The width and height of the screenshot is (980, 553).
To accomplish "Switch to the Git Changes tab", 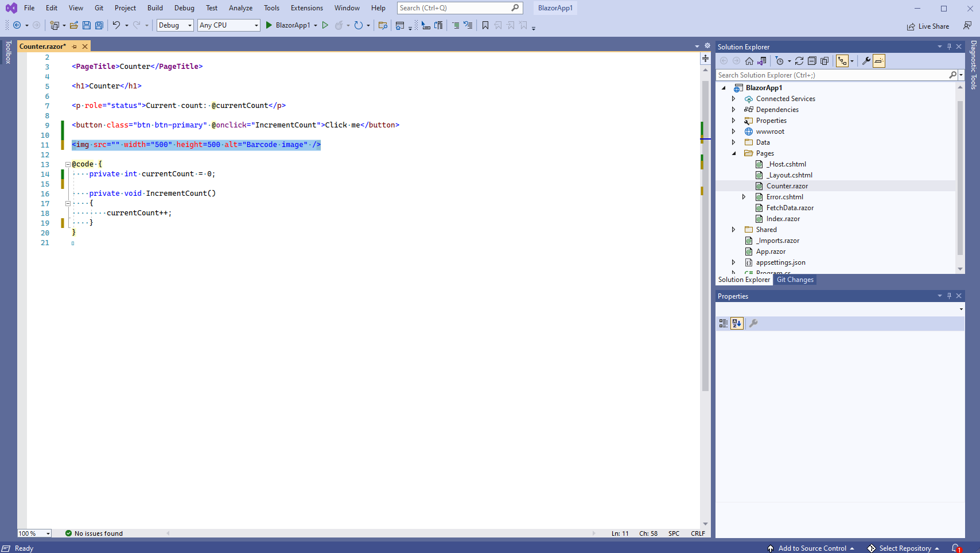I will coord(795,280).
